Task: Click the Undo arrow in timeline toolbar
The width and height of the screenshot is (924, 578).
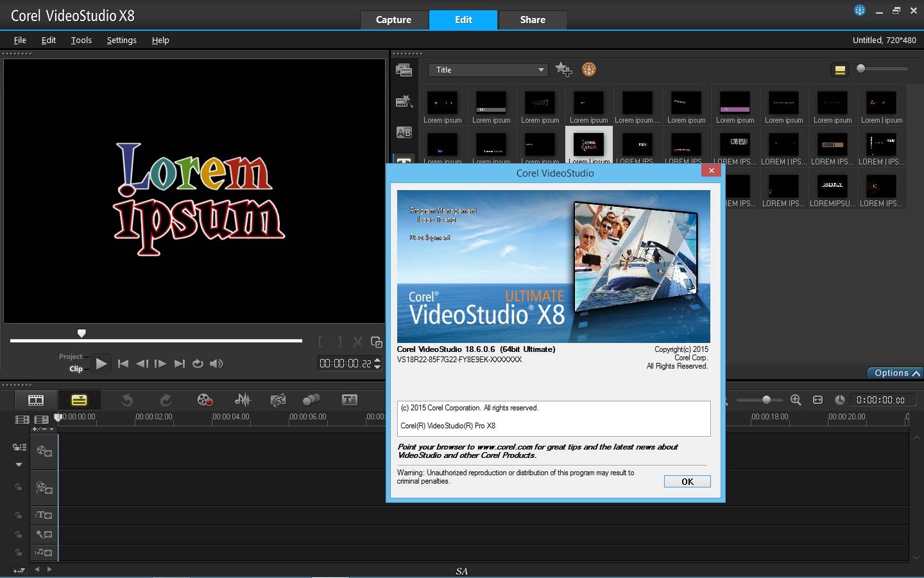Action: pos(127,400)
